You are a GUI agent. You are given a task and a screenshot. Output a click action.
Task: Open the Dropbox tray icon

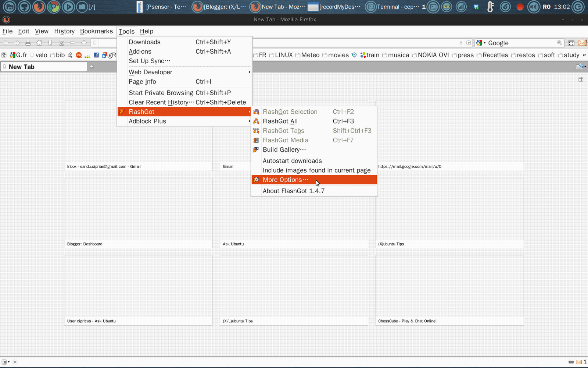tap(476, 7)
